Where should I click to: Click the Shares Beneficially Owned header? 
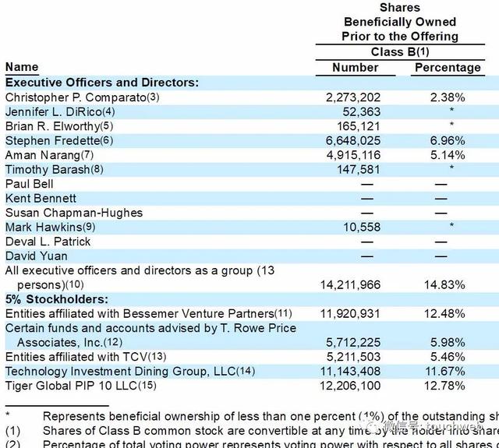400,22
